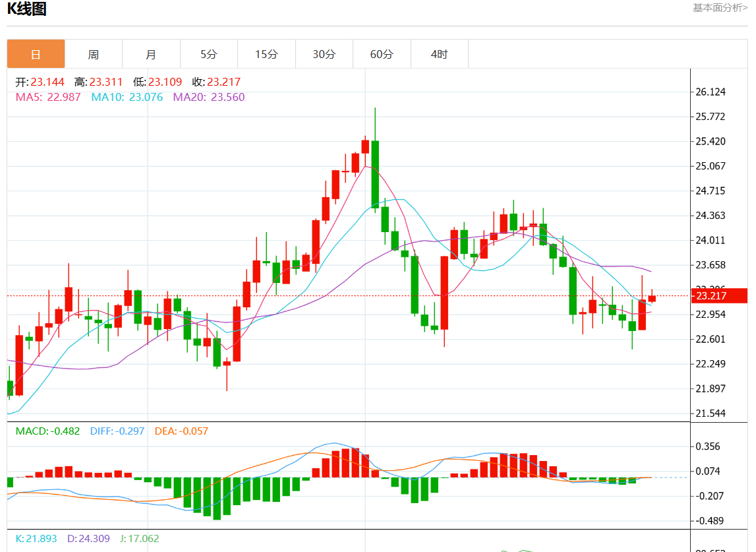Switch to the 月 monthly tab
This screenshot has width=756, height=552.
pyautogui.click(x=151, y=54)
